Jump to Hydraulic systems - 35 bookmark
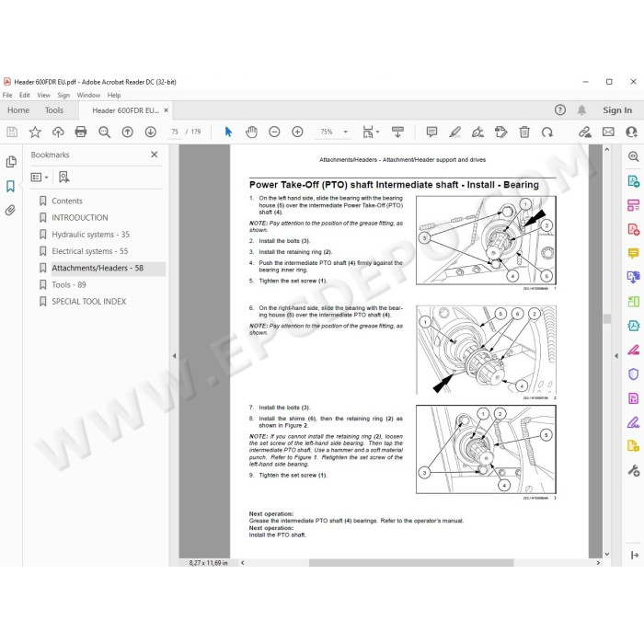 [90, 235]
